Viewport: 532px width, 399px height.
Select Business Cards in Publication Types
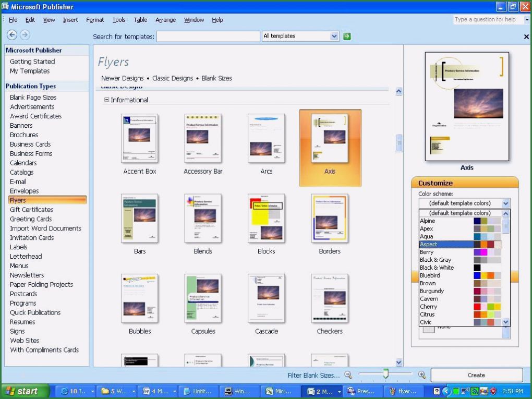pos(30,144)
